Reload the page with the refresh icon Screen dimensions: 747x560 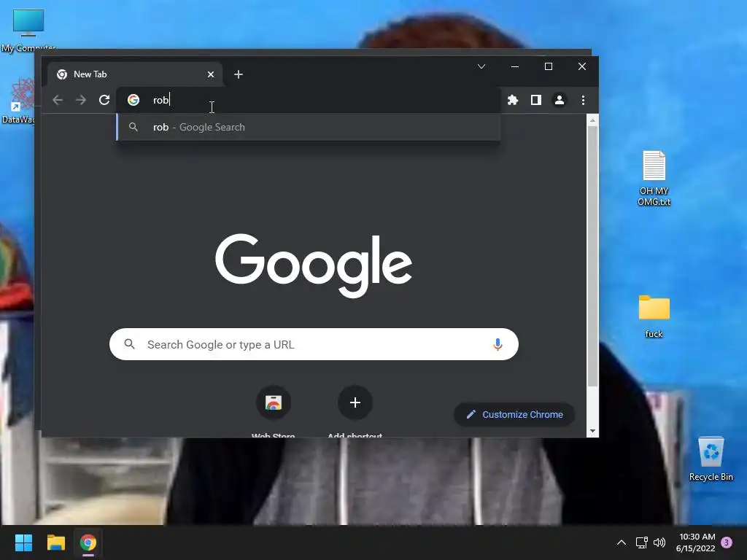(x=104, y=100)
